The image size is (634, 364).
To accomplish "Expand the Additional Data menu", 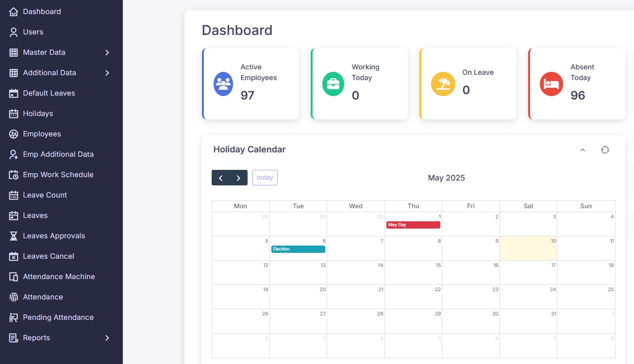I will tap(107, 73).
